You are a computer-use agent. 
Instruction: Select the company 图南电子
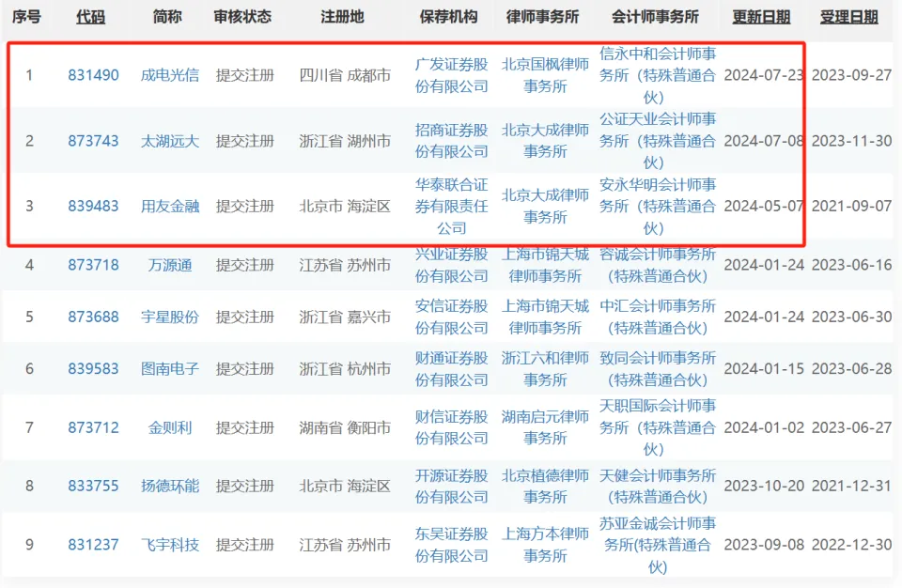point(169,369)
